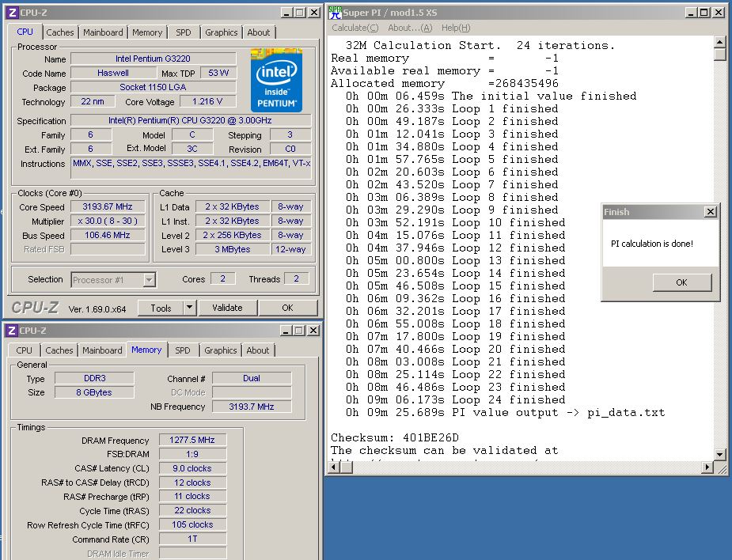Viewport: 732px width, 560px height.
Task: Click the memory Size value 8 GBytes
Action: [x=94, y=392]
